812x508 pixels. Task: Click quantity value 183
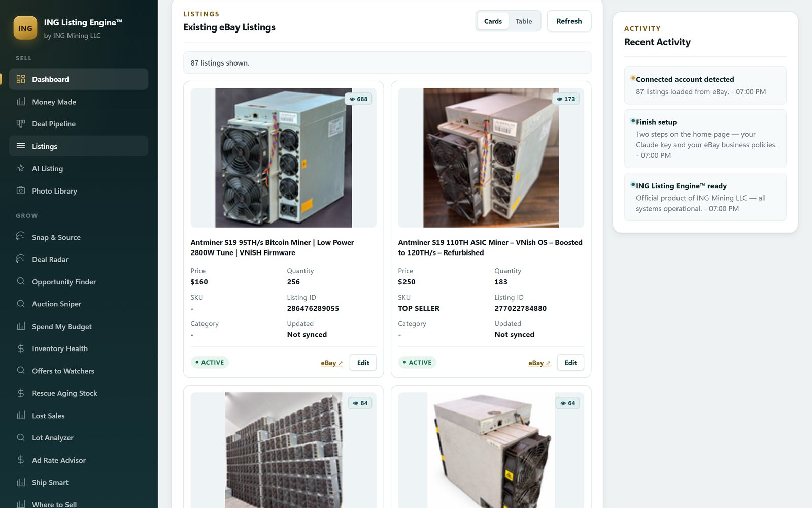click(x=501, y=282)
